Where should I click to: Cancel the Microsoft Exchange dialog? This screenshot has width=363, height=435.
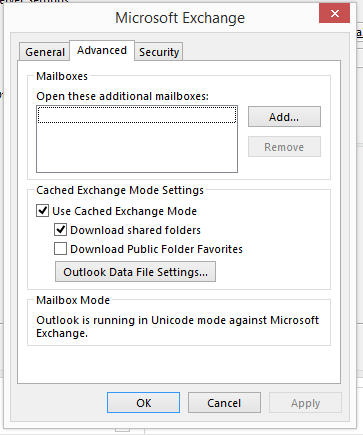click(224, 403)
